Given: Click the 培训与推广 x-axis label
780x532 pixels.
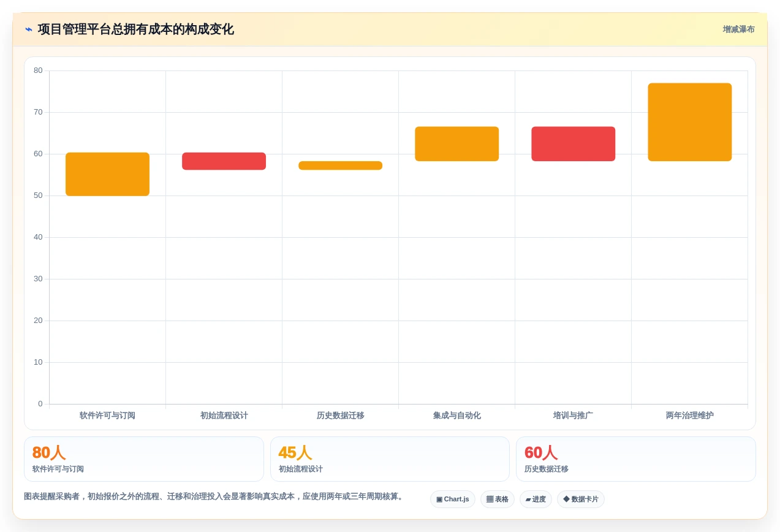Looking at the screenshot, I should click(573, 416).
